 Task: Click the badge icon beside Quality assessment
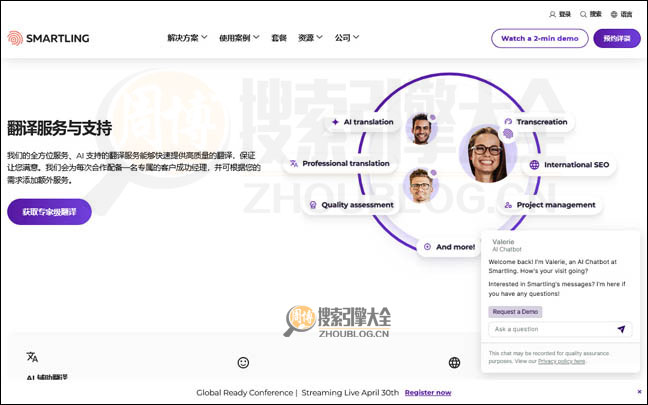(x=313, y=205)
